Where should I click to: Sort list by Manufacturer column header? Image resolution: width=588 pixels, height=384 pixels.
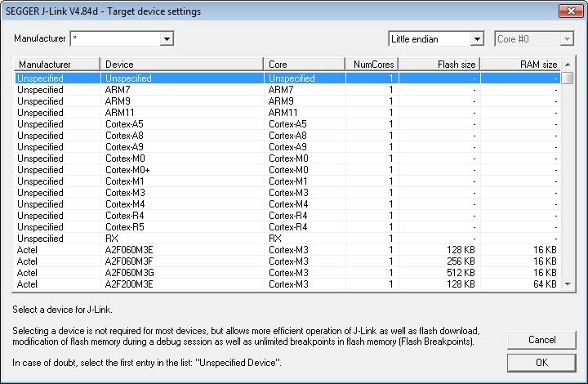tap(56, 65)
